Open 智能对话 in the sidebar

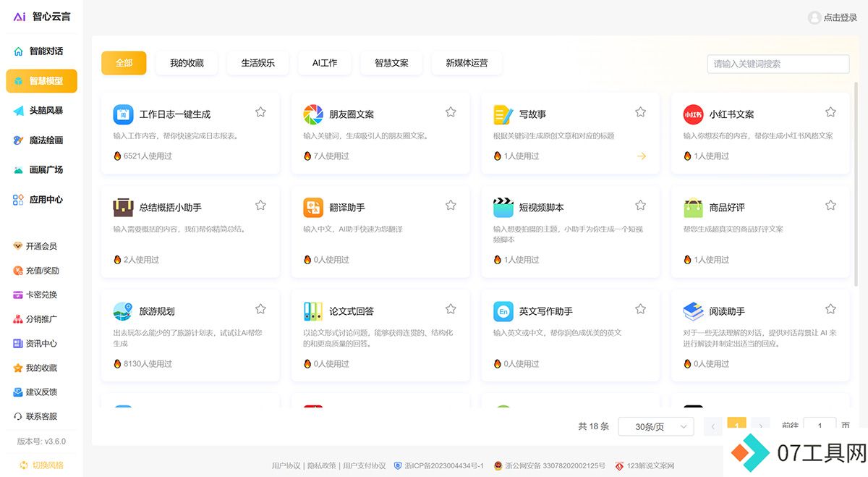coord(41,51)
